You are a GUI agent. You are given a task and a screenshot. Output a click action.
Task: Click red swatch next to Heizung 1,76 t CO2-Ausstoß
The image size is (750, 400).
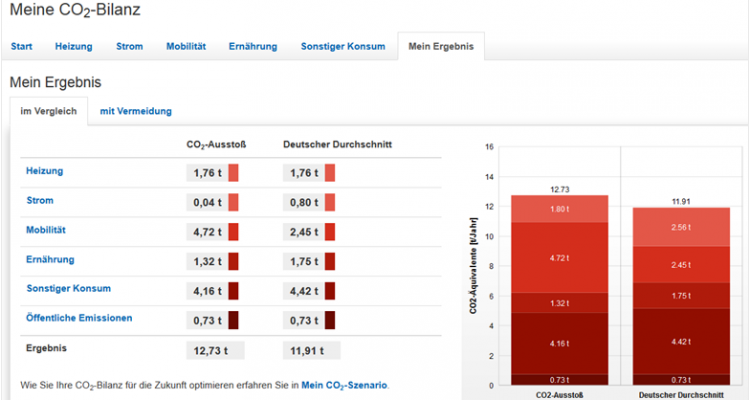(x=233, y=173)
